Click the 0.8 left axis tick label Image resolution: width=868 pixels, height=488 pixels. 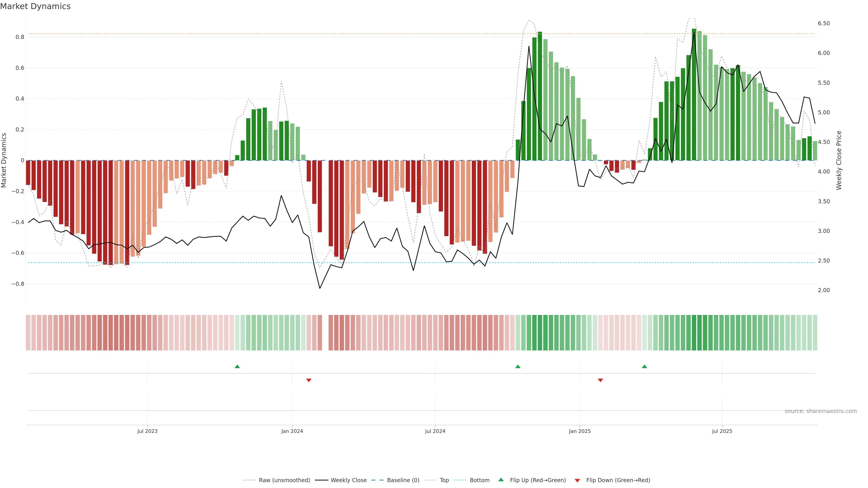(x=20, y=37)
